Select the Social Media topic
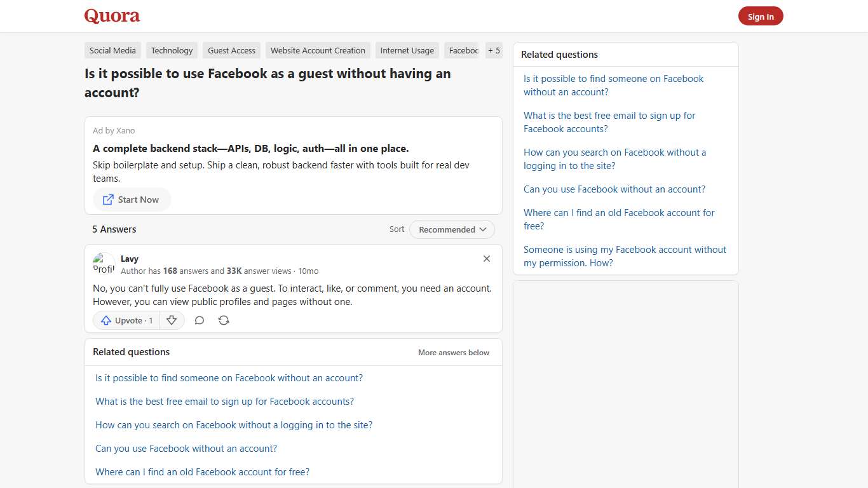 click(112, 50)
